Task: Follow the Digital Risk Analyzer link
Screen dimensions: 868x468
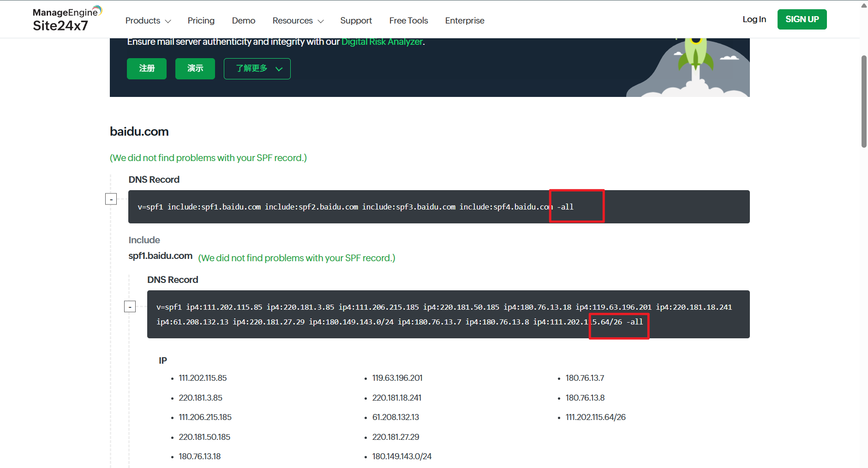Action: pos(382,42)
